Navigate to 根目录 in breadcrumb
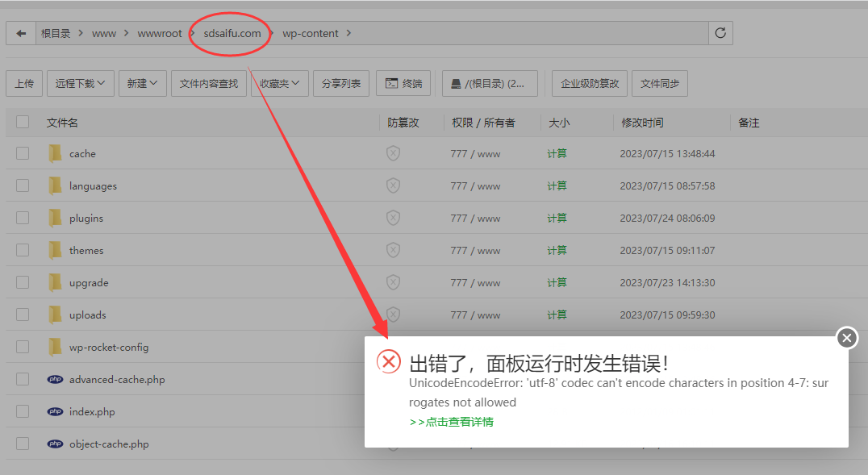Image resolution: width=868 pixels, height=475 pixels. coord(56,33)
